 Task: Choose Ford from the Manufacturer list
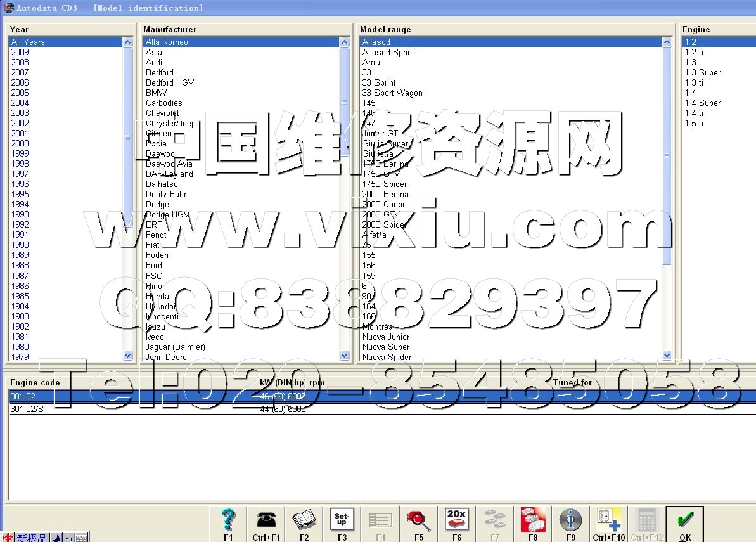tap(154, 265)
